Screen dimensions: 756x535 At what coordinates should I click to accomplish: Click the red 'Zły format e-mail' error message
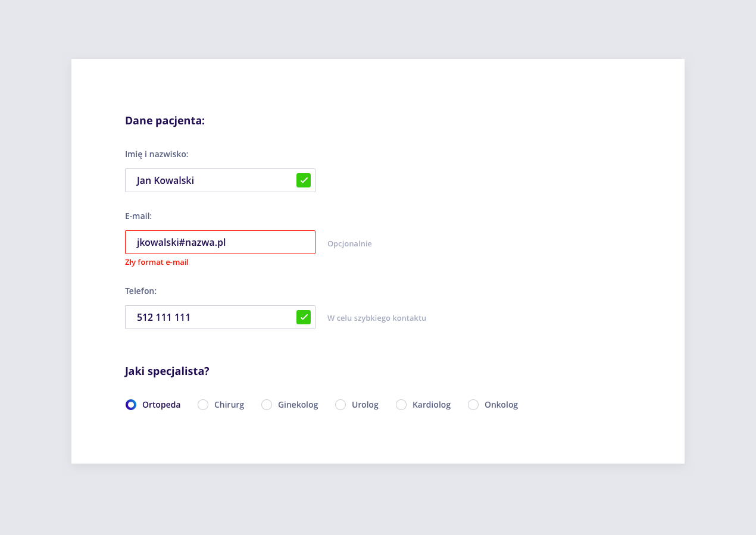point(157,262)
